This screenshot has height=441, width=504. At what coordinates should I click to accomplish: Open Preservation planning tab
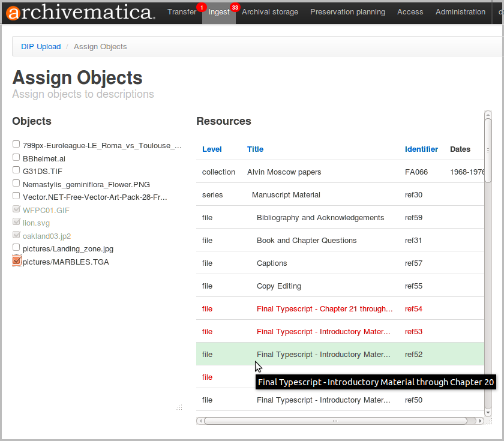click(347, 12)
